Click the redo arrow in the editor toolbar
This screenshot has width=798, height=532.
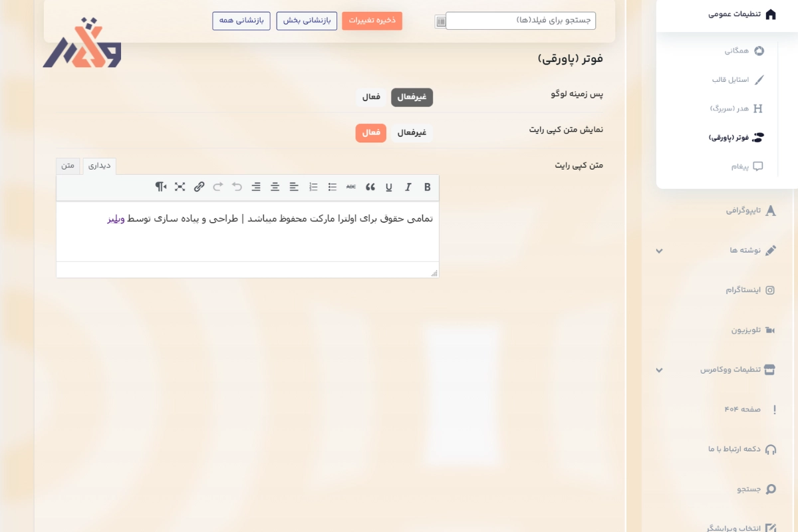coord(218,187)
